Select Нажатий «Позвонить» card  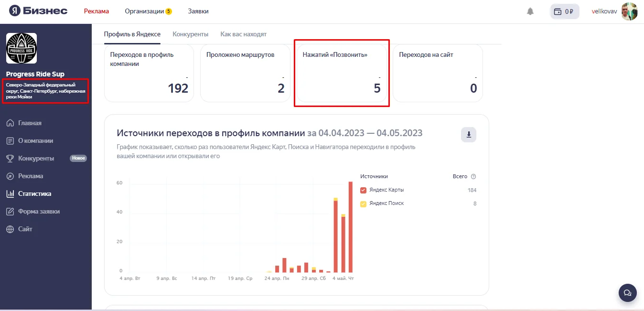(x=342, y=73)
